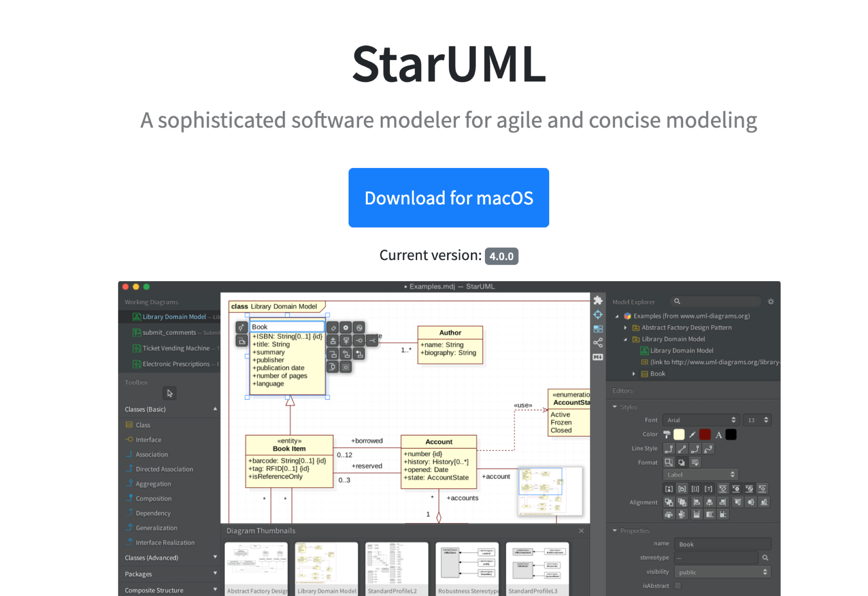Screen dimensions: 868x596
Task: Click the Align Bottom icon
Action: tap(764, 502)
